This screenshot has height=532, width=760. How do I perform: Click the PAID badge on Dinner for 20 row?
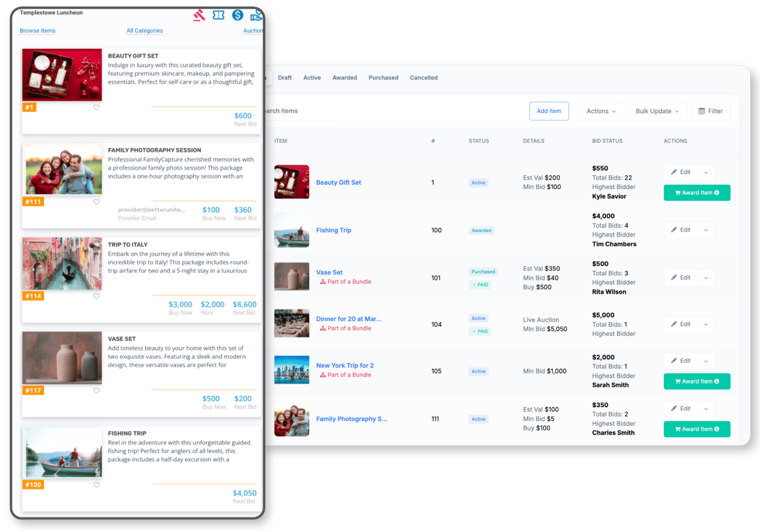[x=480, y=331]
